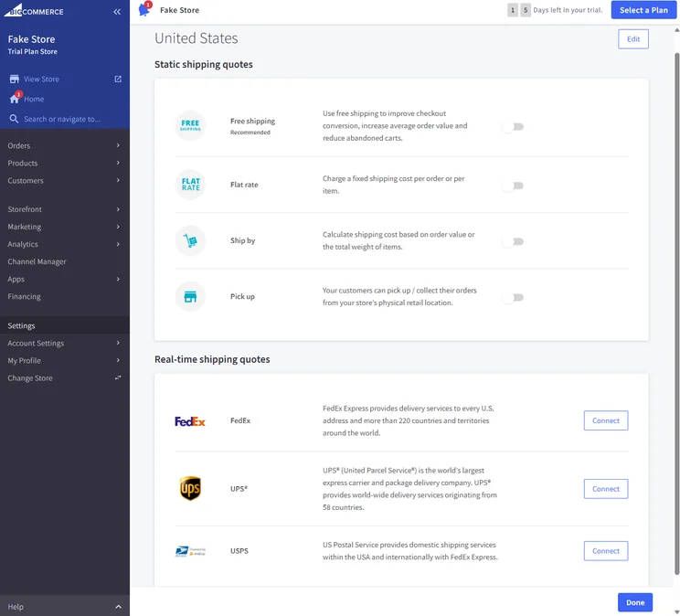
Task: Expand the Help panel chevron
Action: click(x=119, y=607)
